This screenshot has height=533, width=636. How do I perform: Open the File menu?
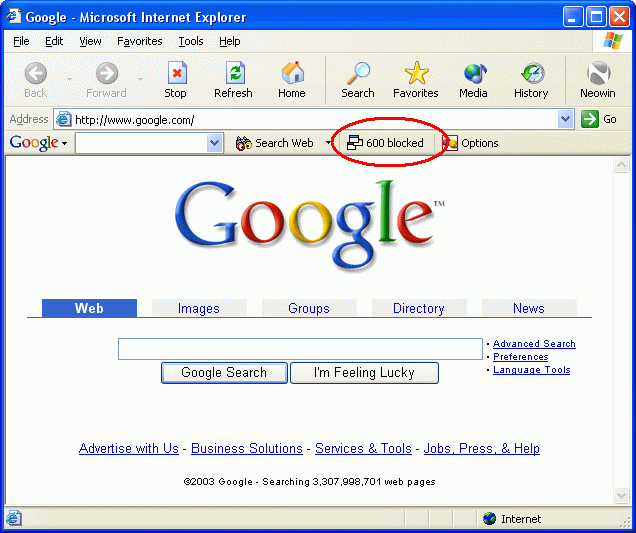21,41
